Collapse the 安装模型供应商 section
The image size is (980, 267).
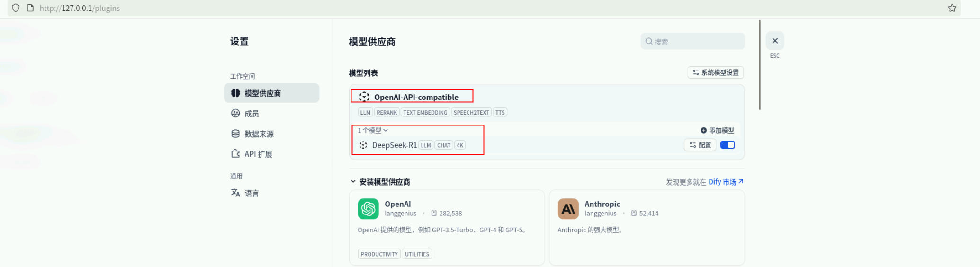(380, 182)
